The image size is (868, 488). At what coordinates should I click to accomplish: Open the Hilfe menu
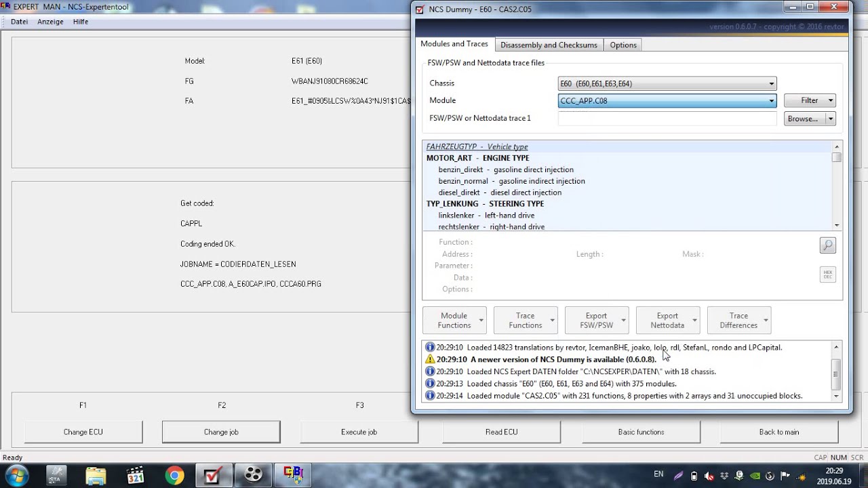(81, 22)
